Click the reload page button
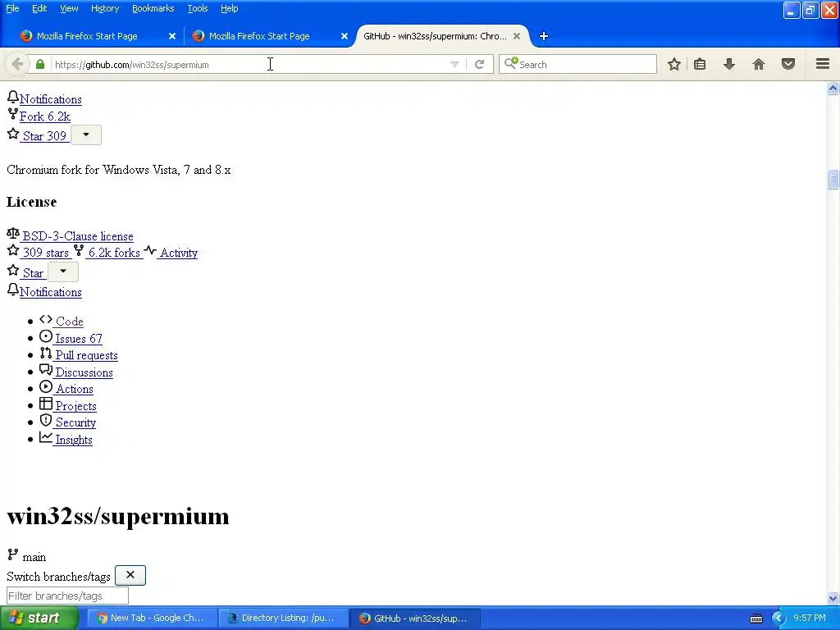This screenshot has width=840, height=630. 479,64
